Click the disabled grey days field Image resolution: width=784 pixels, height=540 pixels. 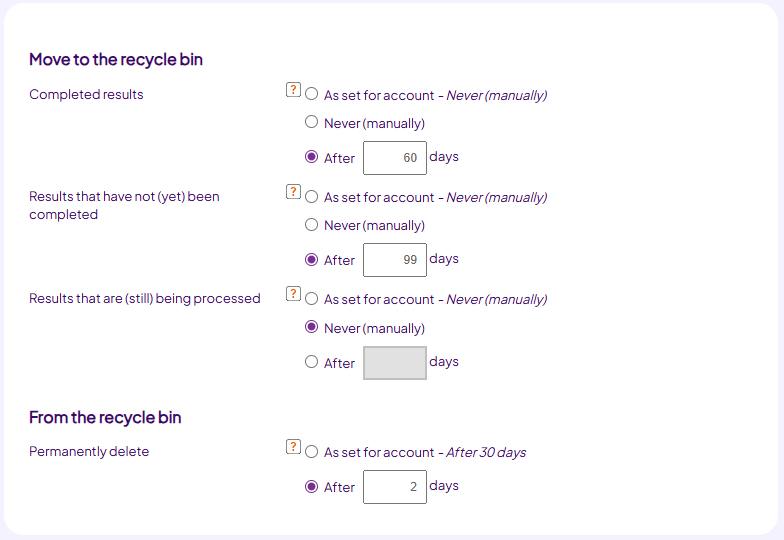pyautogui.click(x=395, y=363)
